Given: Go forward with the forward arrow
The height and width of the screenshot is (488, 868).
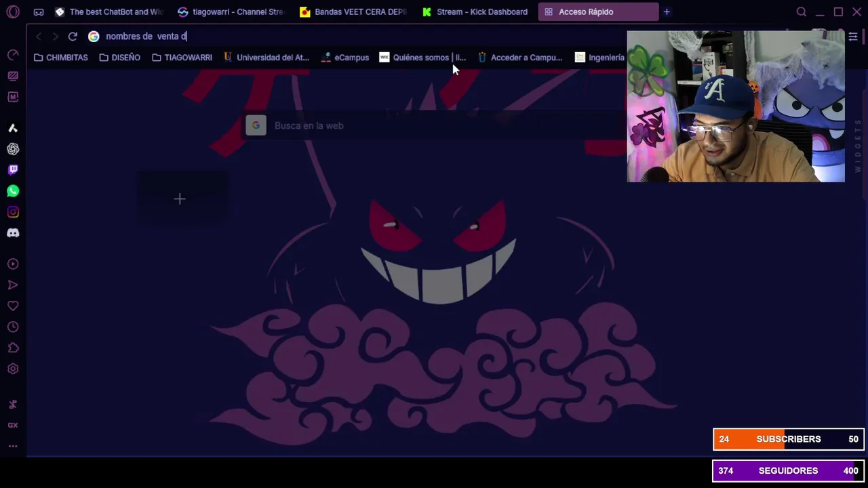Looking at the screenshot, I should pyautogui.click(x=55, y=37).
